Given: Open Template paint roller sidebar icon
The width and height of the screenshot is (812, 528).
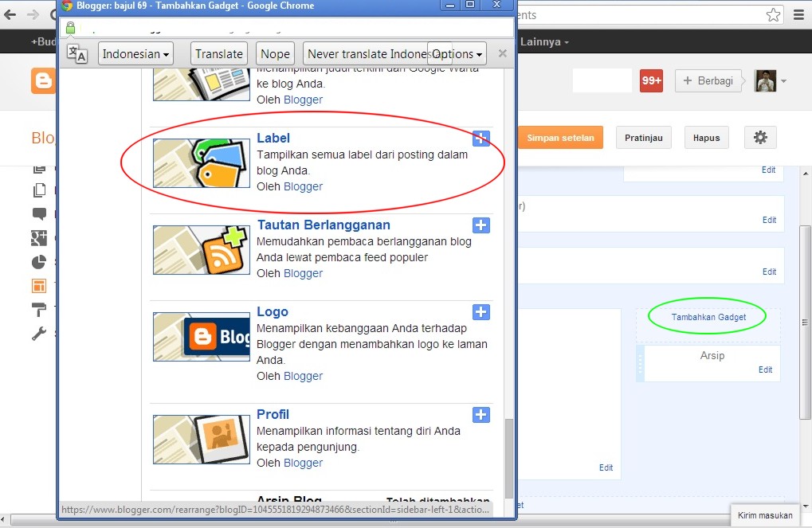Looking at the screenshot, I should tap(39, 310).
